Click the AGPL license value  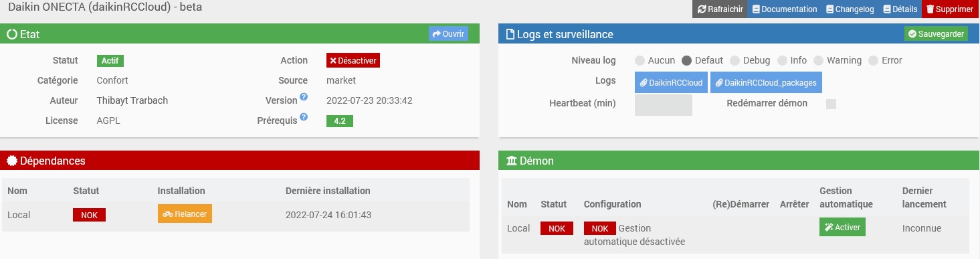[x=108, y=120]
